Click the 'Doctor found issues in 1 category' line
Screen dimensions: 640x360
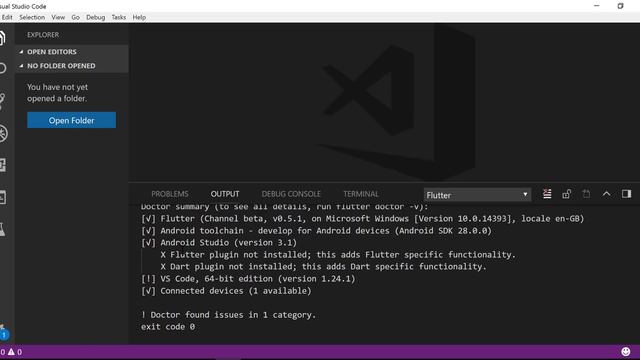click(x=228, y=315)
